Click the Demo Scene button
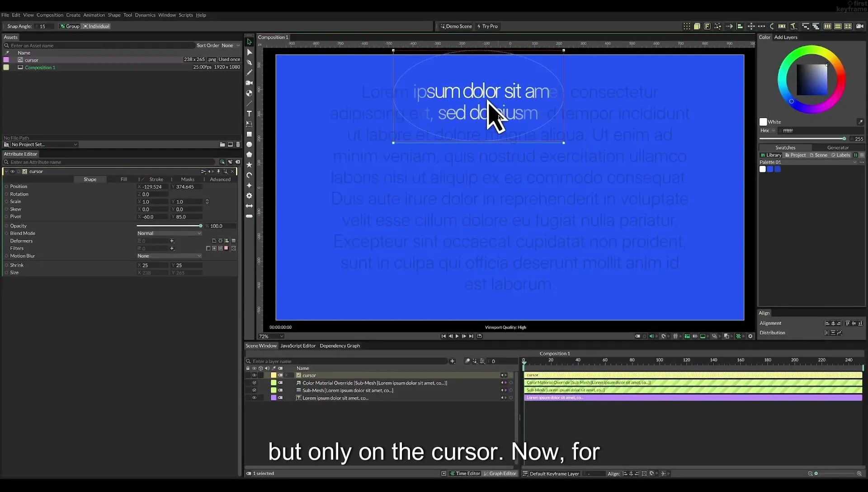This screenshot has height=492, width=868. (456, 26)
